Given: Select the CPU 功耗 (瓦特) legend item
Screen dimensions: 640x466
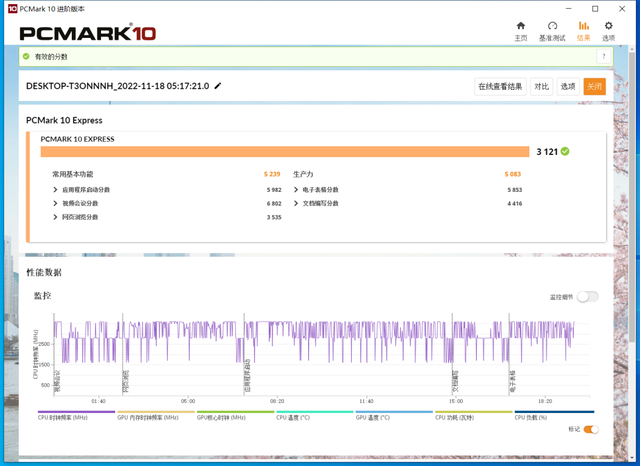Looking at the screenshot, I should (473, 415).
